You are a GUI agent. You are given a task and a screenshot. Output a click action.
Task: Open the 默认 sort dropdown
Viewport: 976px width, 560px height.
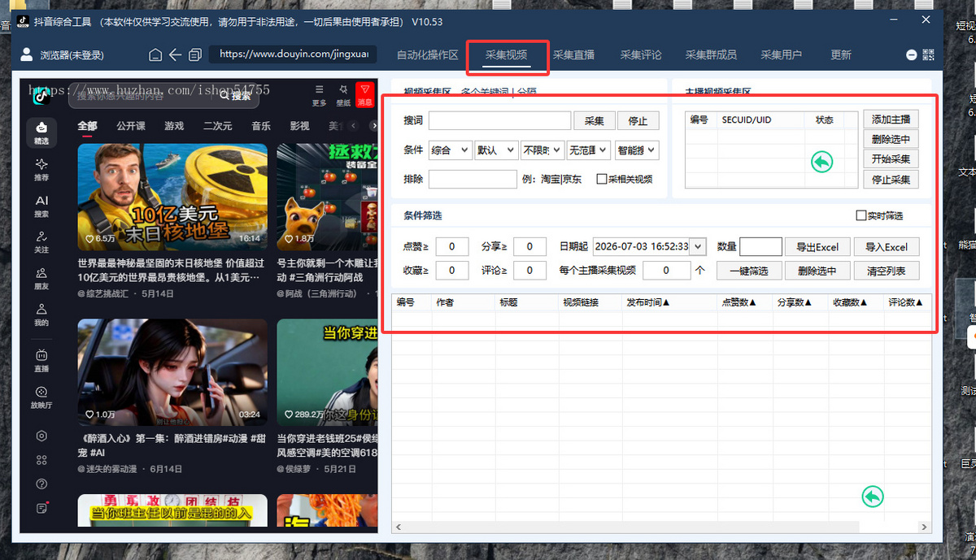496,150
